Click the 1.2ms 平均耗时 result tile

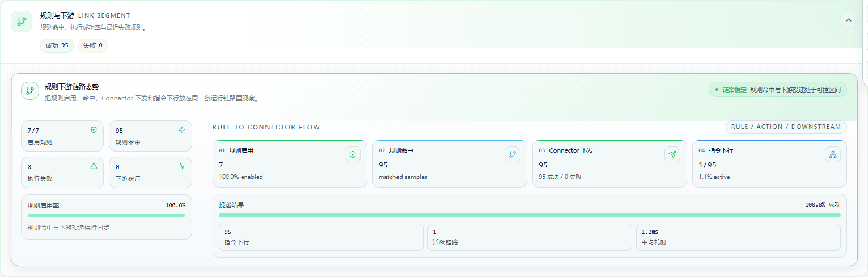point(738,237)
